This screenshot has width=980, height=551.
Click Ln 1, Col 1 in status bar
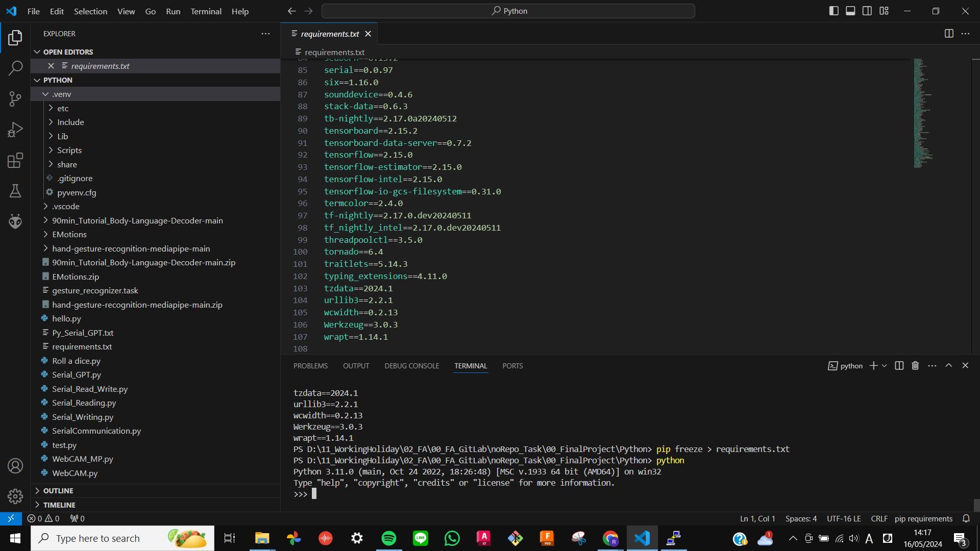[757, 518]
